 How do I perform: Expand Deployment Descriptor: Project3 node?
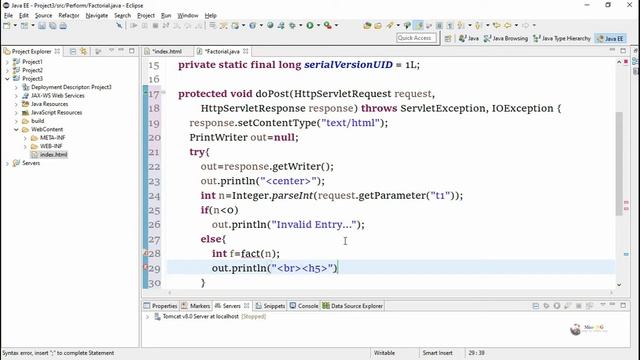pos(16,87)
